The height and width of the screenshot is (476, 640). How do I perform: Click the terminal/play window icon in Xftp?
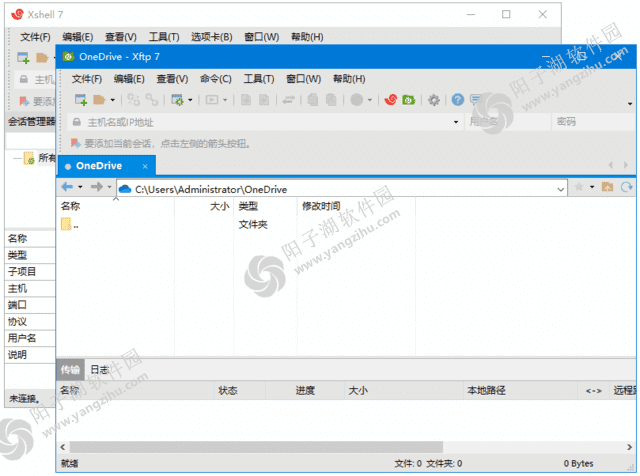click(212, 100)
